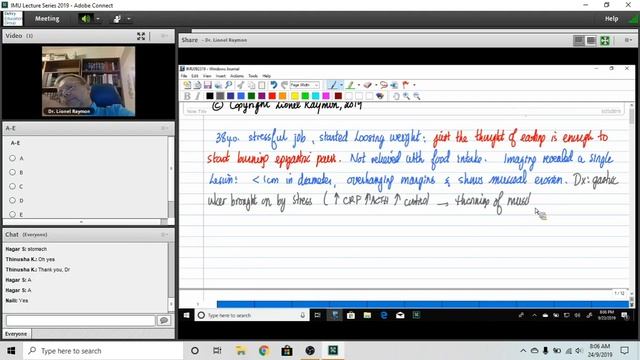Send the chat message with the bubble button

pos(164,320)
